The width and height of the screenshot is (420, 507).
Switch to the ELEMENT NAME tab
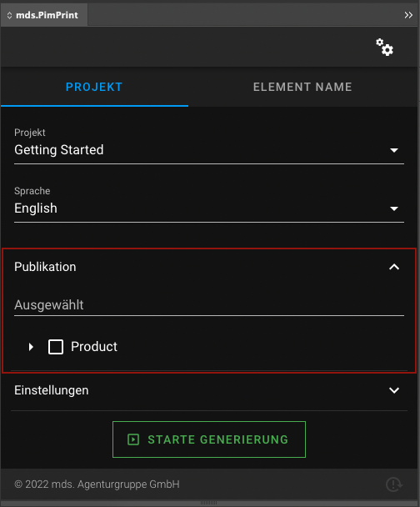click(302, 87)
